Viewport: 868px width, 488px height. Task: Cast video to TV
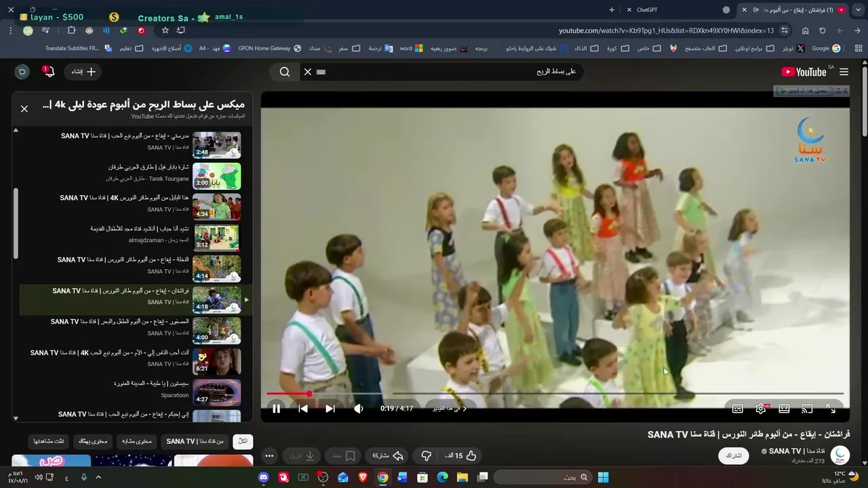(x=807, y=409)
